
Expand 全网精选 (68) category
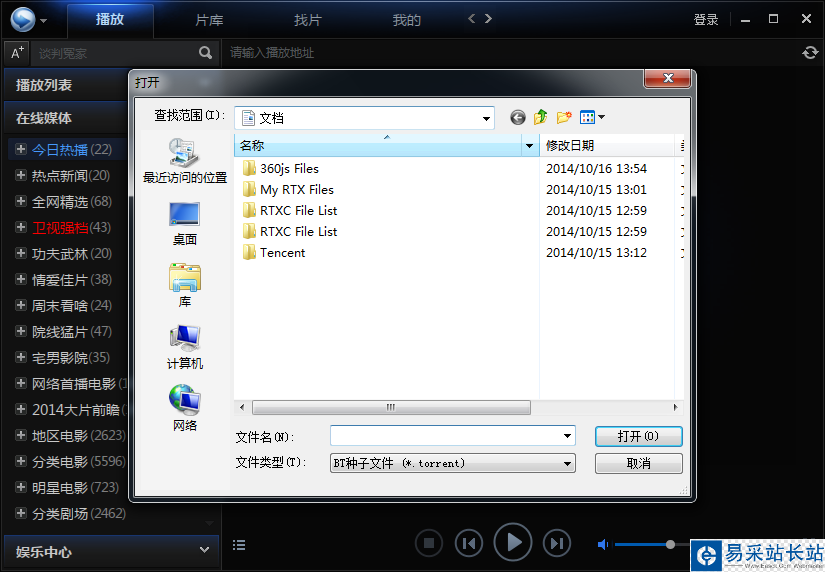[21, 201]
